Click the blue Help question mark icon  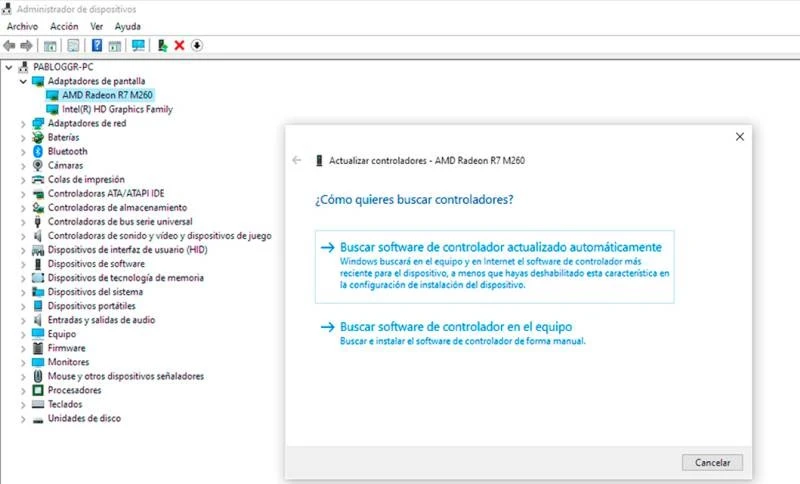(97, 45)
